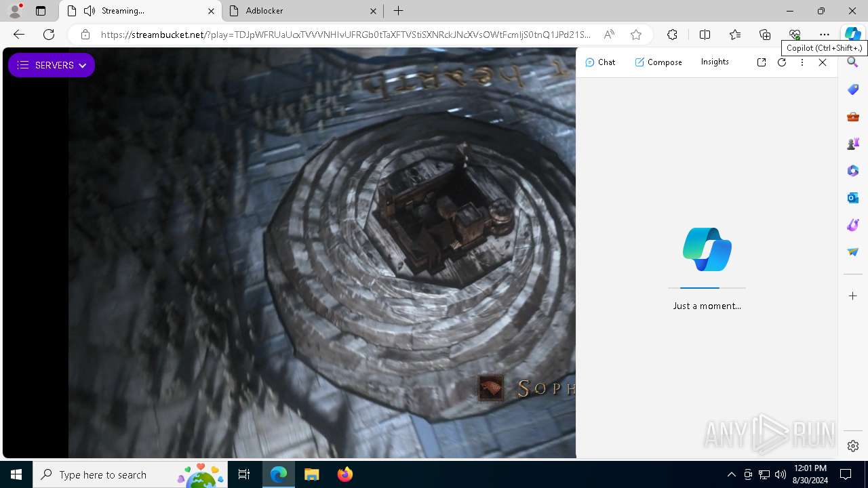Image resolution: width=868 pixels, height=488 pixels.
Task: Open Collections panel
Action: (765, 35)
